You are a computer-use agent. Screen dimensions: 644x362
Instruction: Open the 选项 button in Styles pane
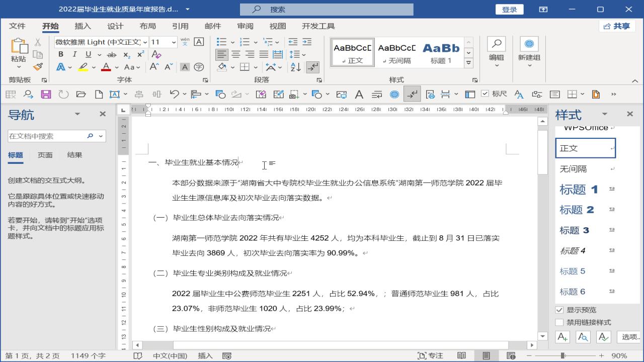pos(629,337)
